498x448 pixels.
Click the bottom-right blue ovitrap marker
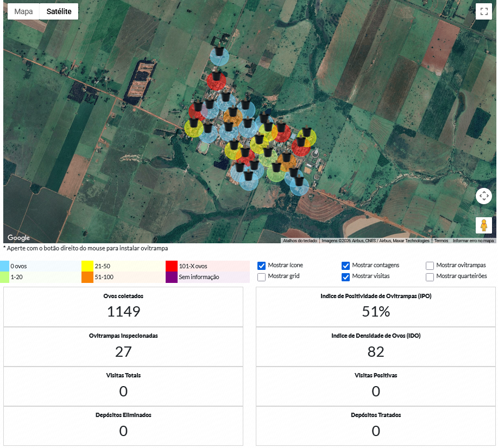299,185
